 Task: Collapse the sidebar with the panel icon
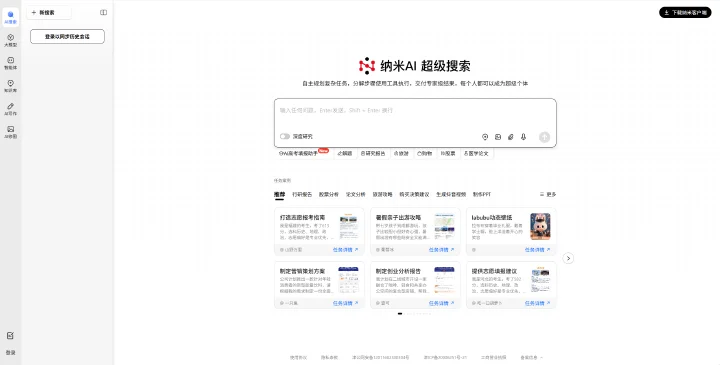[103, 12]
